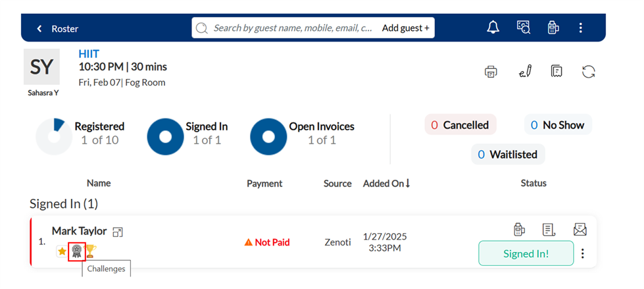The image size is (644, 289).
Task: Open Mark Taylor's profile popout icon
Action: (x=118, y=232)
